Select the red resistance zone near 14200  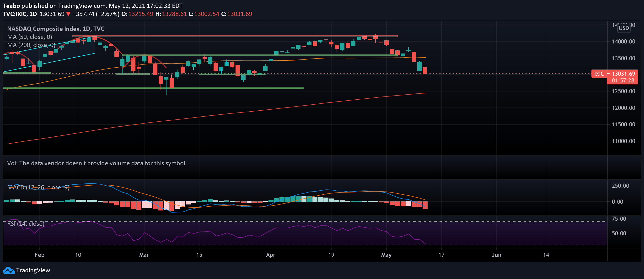(x=235, y=36)
